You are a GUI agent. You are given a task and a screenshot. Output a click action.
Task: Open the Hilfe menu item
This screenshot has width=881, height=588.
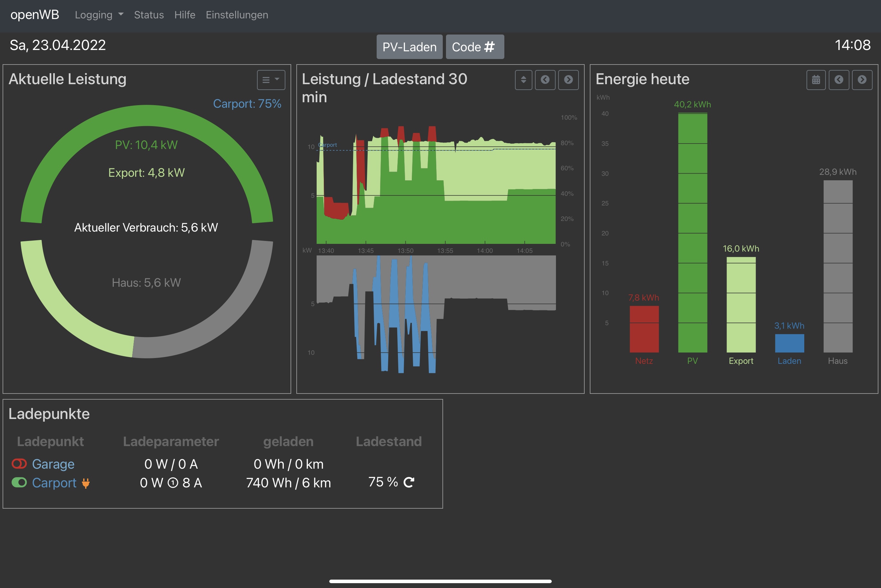click(x=185, y=15)
